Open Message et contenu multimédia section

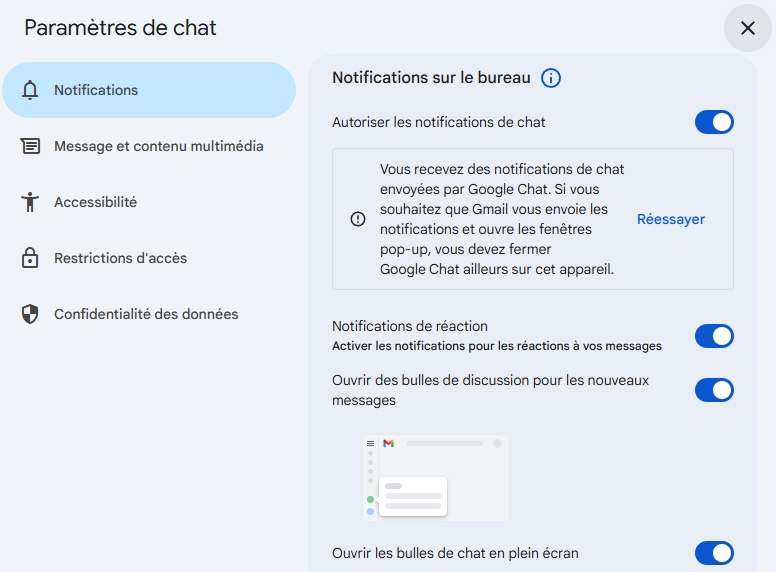pos(159,146)
